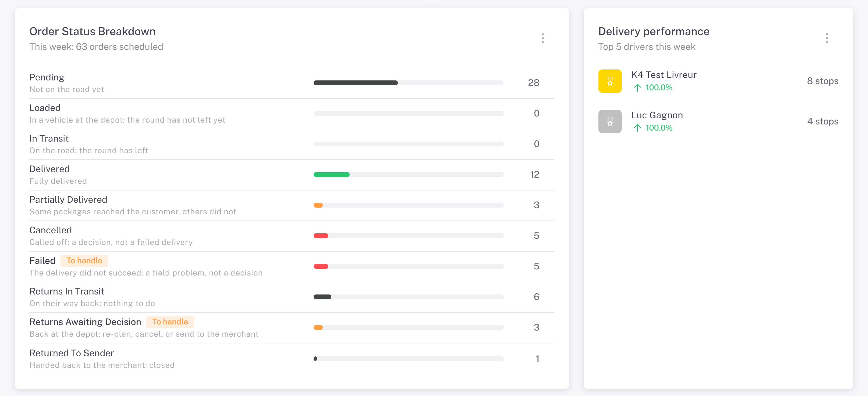Click the Returned To Sender label
The image size is (868, 396).
tap(72, 353)
